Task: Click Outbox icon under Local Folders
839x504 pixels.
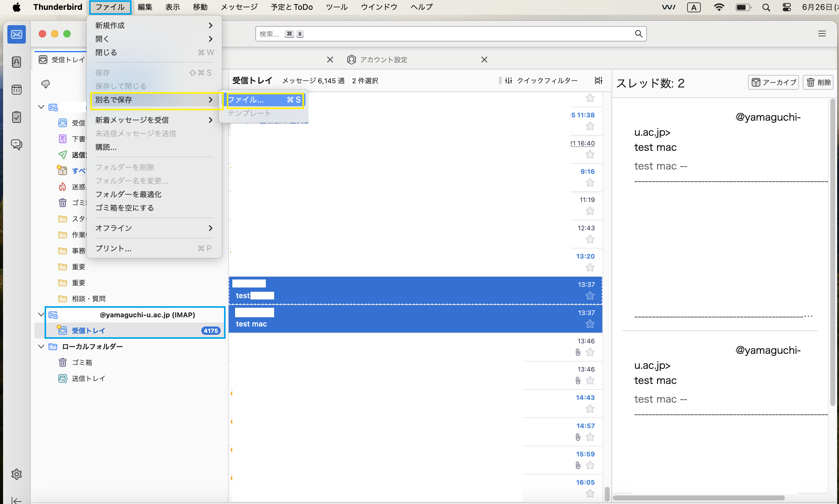Action: point(62,378)
